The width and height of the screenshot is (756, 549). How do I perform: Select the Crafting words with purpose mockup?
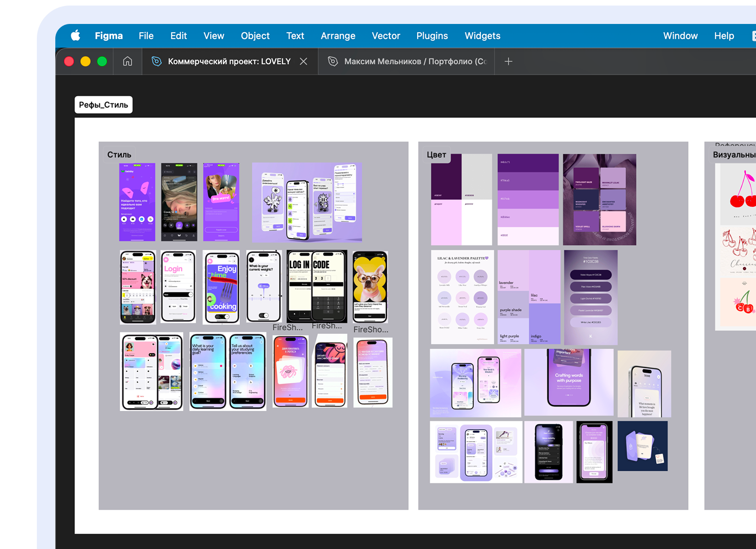pos(569,381)
